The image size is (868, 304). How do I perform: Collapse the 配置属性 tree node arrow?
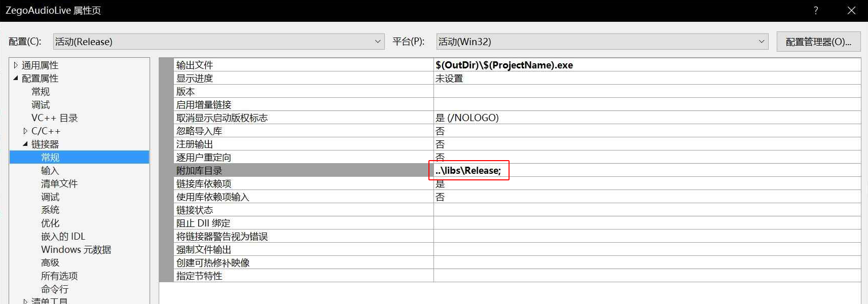pyautogui.click(x=16, y=79)
